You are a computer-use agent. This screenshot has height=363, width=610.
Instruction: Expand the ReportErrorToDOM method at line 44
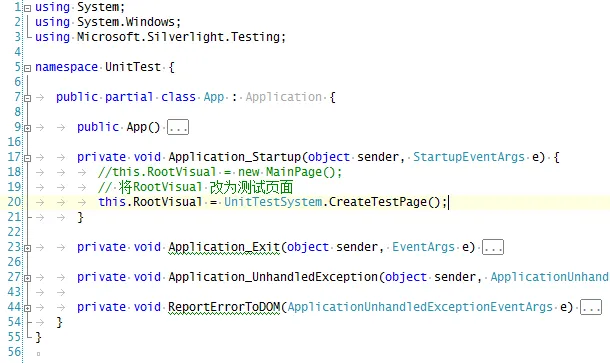point(28,308)
